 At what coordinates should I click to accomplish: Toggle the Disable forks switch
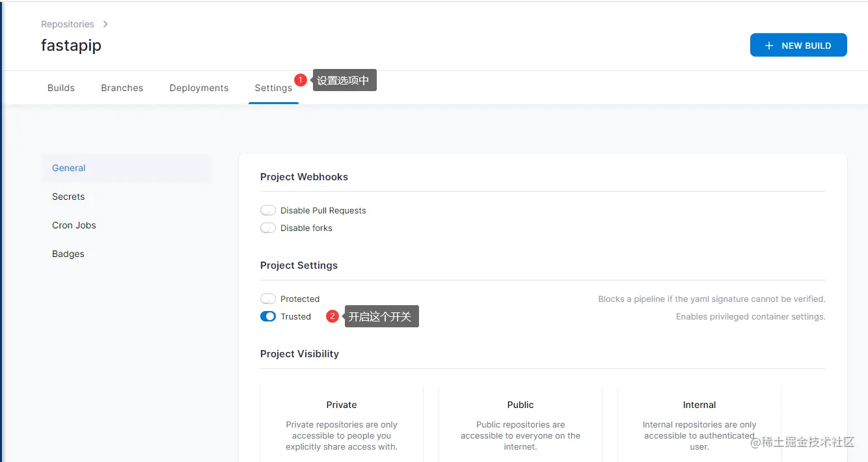pos(268,228)
